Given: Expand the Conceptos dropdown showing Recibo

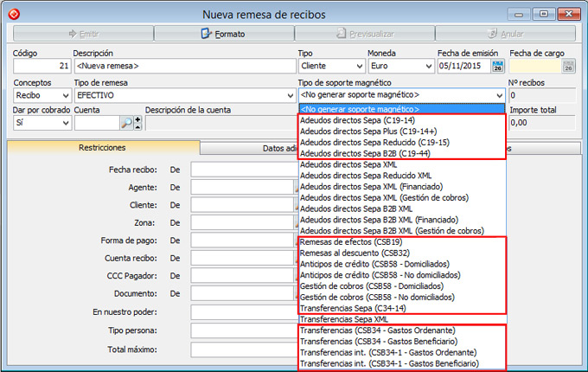Looking at the screenshot, I should 65,94.
